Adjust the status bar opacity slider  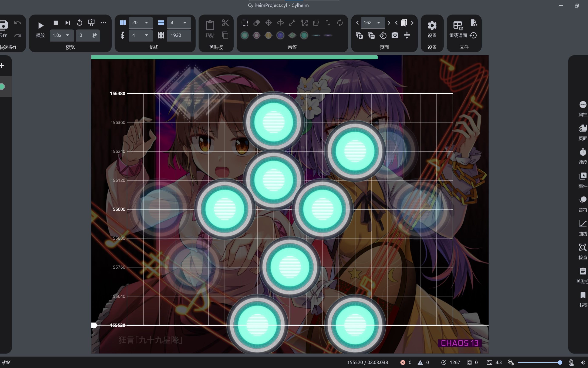pyautogui.click(x=540, y=362)
